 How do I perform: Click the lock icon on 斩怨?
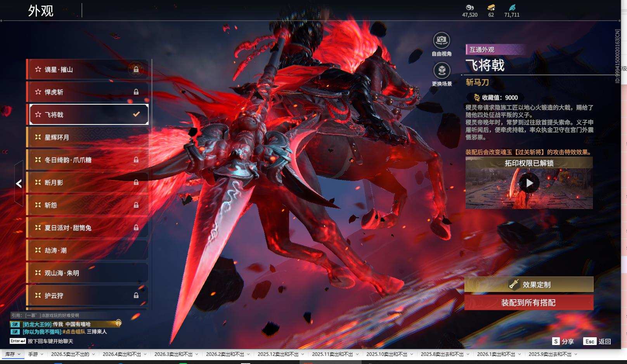(136, 205)
